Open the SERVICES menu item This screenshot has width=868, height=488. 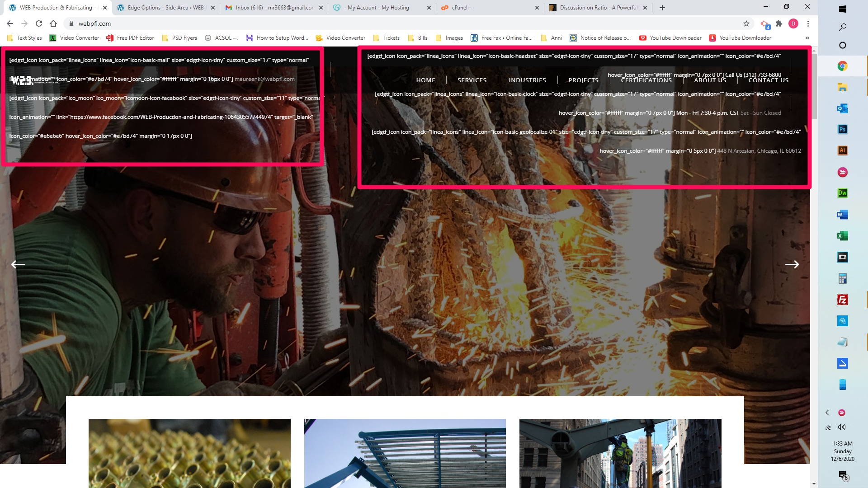(472, 80)
